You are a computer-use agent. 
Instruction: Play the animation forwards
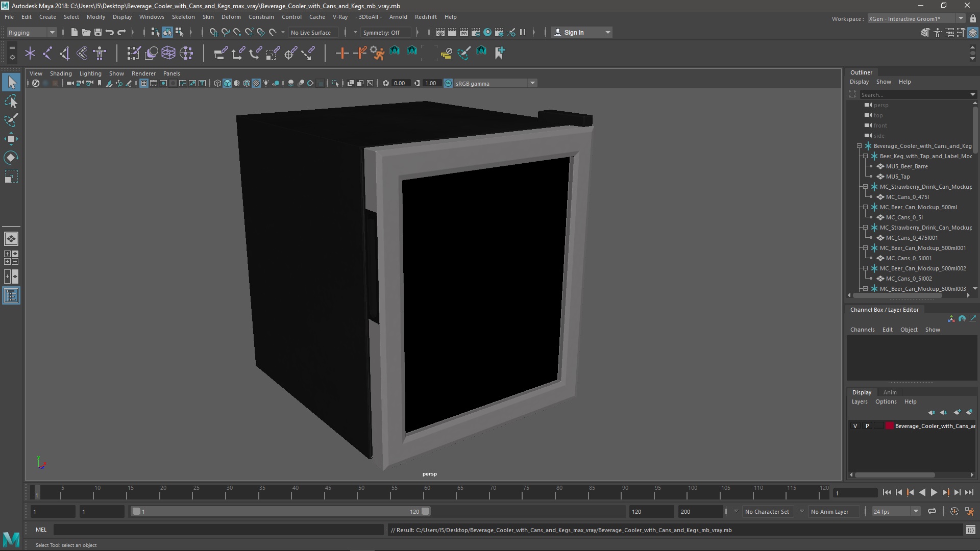(x=934, y=492)
